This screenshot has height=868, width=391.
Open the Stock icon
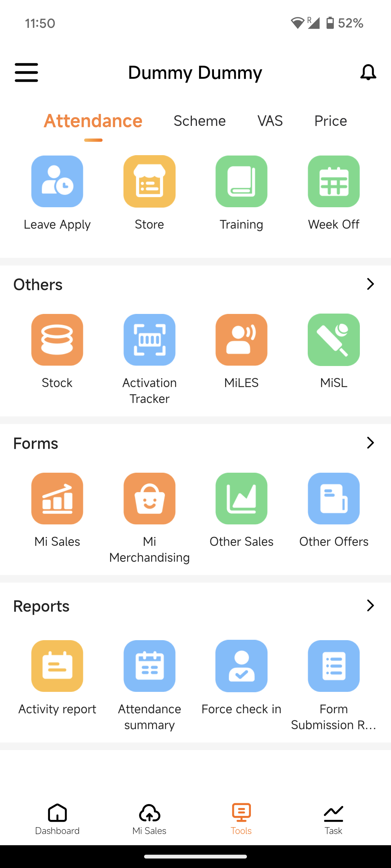pos(57,340)
